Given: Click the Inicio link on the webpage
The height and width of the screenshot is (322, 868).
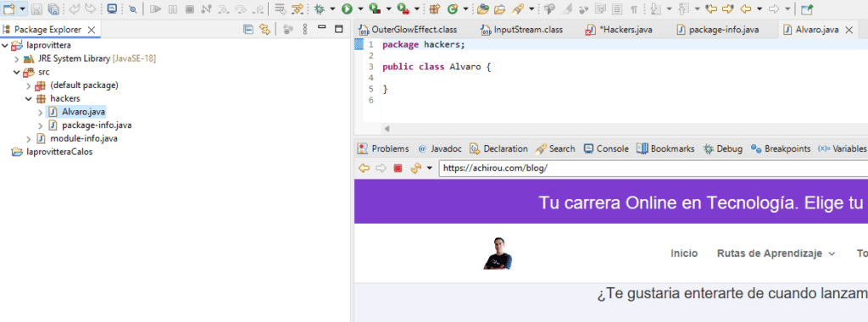Looking at the screenshot, I should click(684, 253).
